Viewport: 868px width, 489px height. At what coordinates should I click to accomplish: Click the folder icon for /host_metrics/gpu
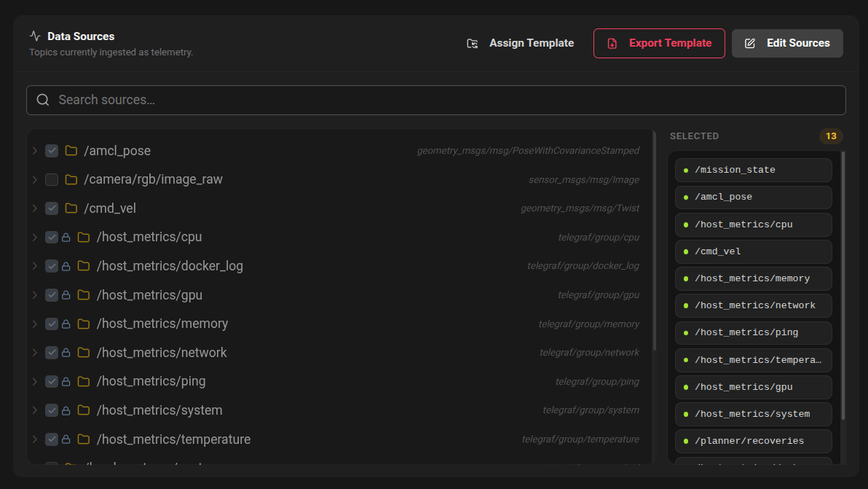[x=84, y=295]
